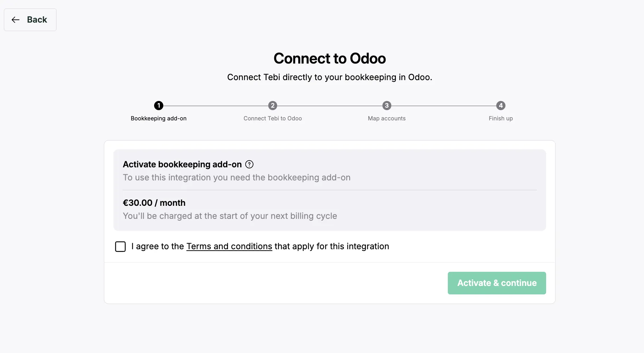Image resolution: width=644 pixels, height=353 pixels.
Task: Switch to the "Map accounts" step label
Action: (x=387, y=119)
